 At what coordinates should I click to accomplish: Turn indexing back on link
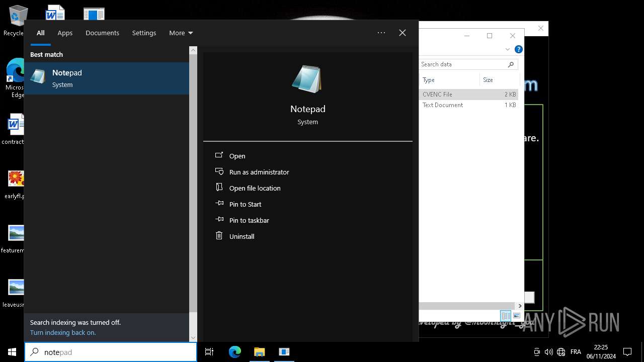pos(63,332)
